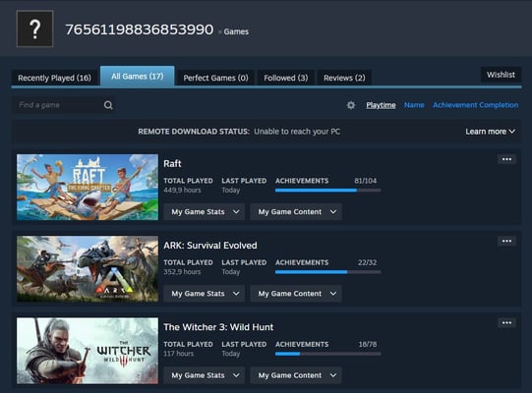532x393 pixels.
Task: Expand My Game Content for ARK: Survival Evolved
Action: [x=296, y=294]
